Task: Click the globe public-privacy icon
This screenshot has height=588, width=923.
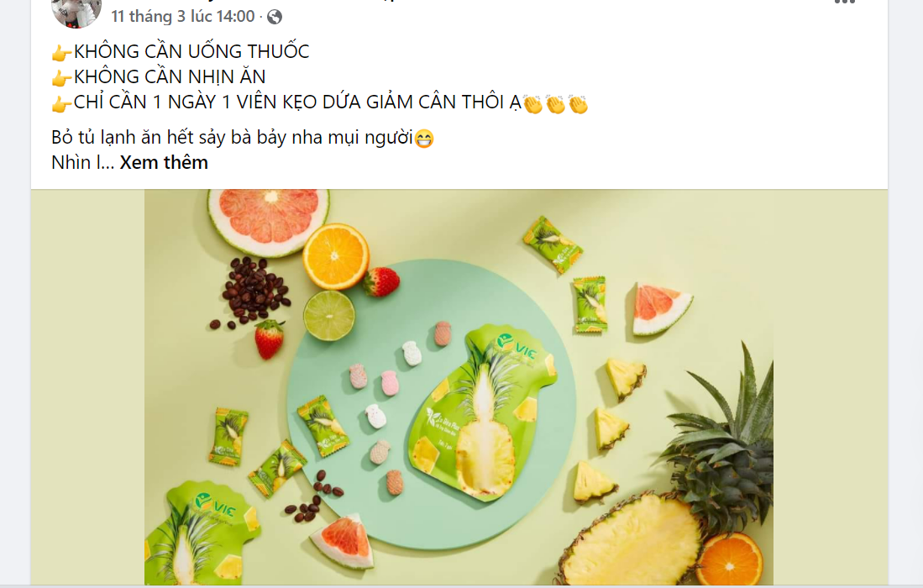Action: click(275, 17)
